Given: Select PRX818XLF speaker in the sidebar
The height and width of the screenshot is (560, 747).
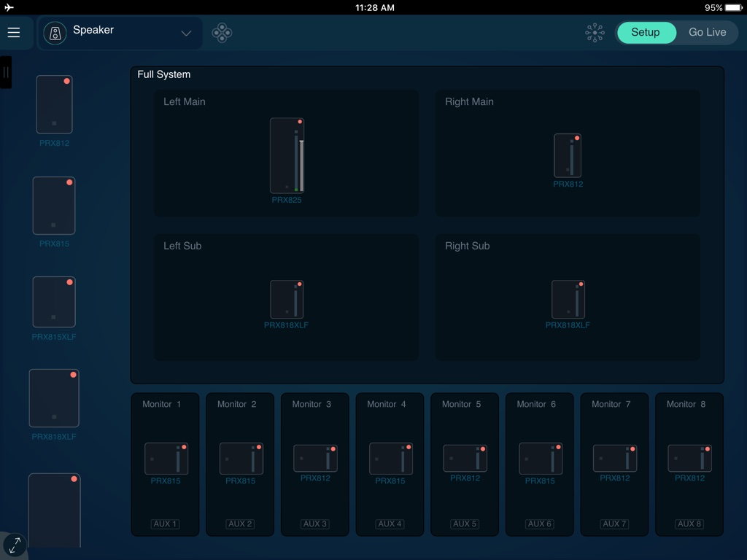Looking at the screenshot, I should click(54, 398).
